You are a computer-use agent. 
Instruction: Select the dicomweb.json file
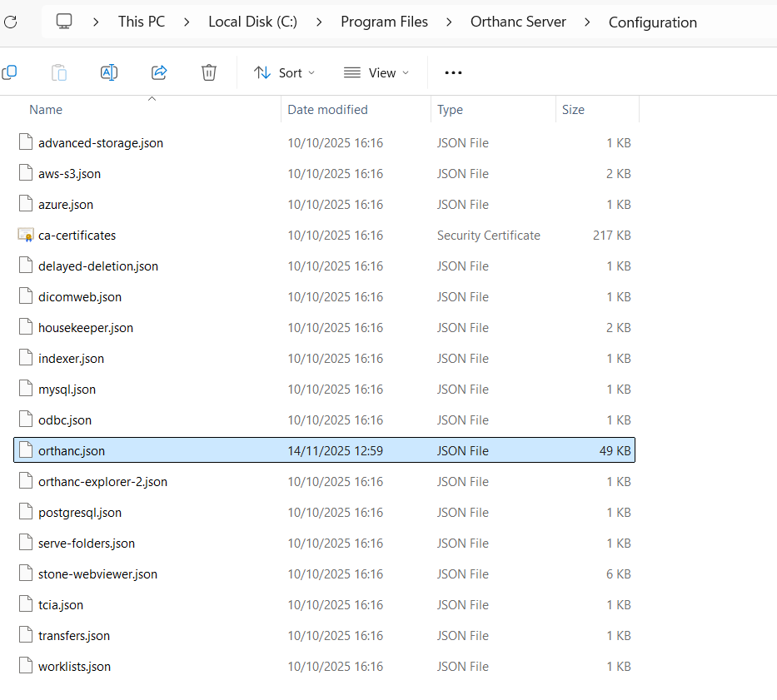pos(80,297)
